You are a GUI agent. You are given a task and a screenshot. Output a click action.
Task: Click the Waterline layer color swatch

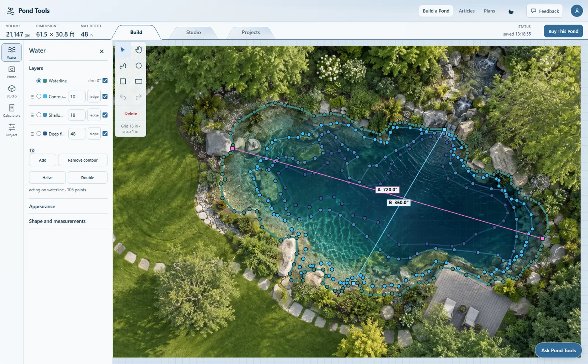click(45, 81)
